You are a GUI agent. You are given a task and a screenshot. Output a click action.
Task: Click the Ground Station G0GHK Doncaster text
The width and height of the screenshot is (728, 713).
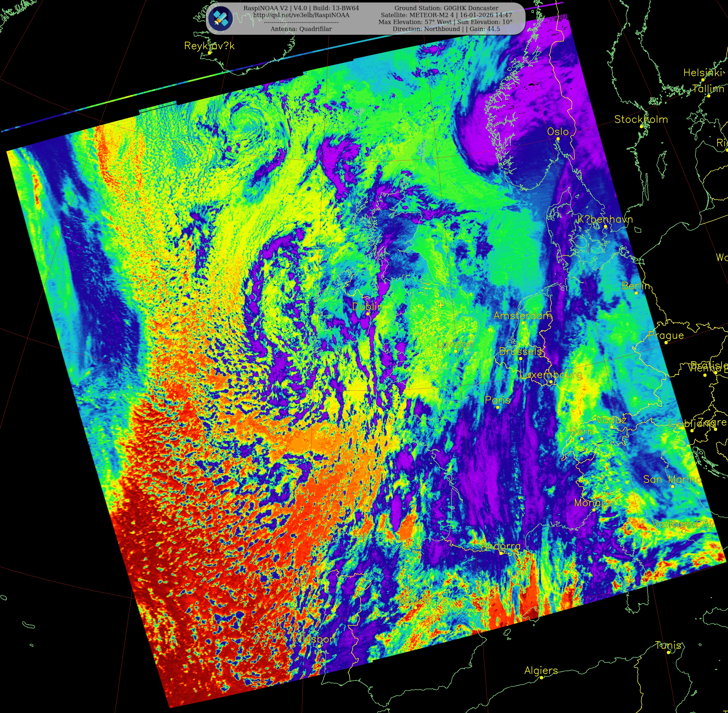click(446, 8)
